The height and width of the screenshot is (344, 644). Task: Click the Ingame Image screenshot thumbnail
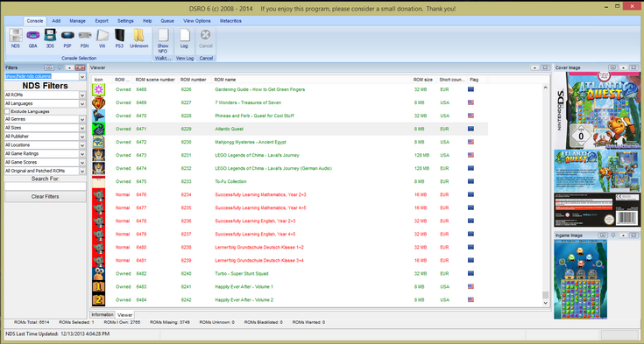pyautogui.click(x=580, y=279)
